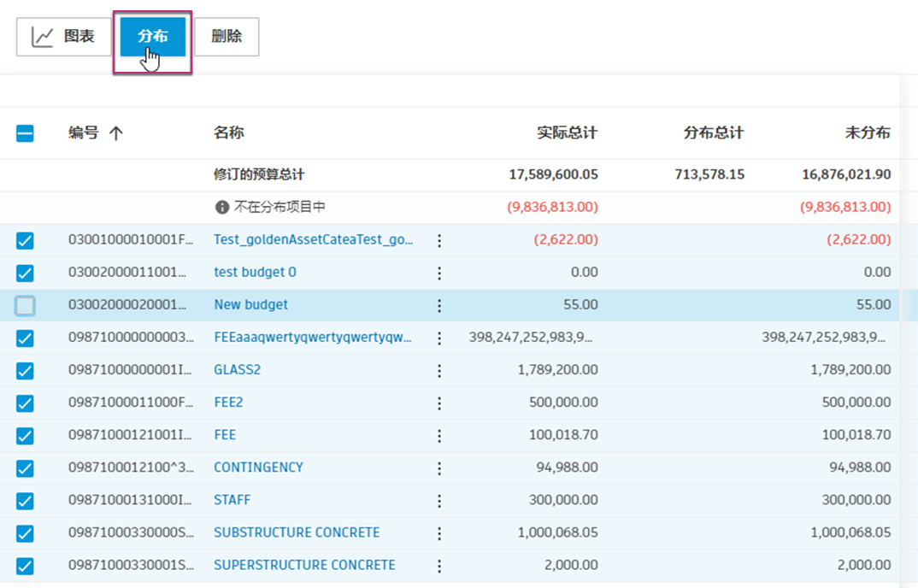This screenshot has height=588, width=918.
Task: Uncheck the FEEaaaqwerty row checkbox
Action: pos(25,338)
